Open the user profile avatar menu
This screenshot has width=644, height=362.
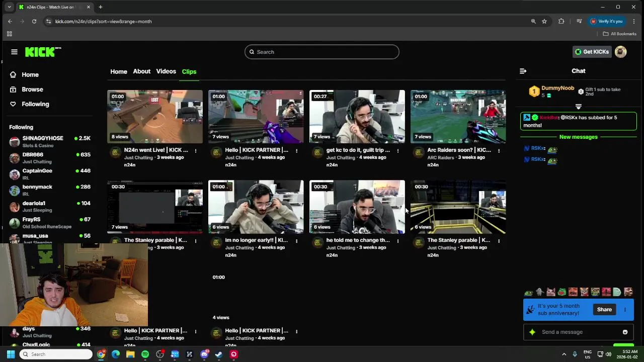pos(620,52)
